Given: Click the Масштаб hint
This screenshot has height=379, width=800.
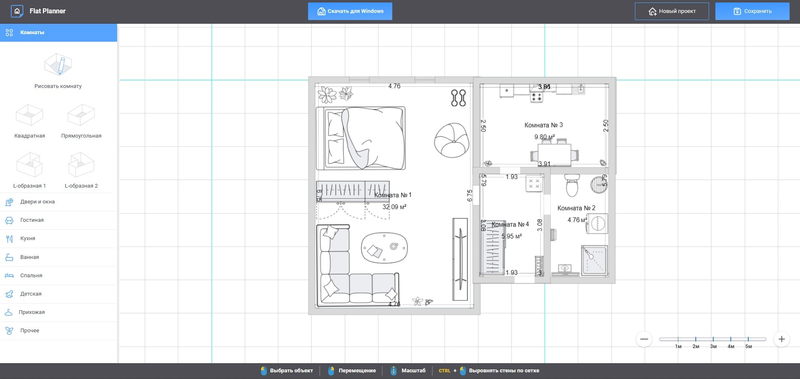Looking at the screenshot, I should click(x=408, y=371).
